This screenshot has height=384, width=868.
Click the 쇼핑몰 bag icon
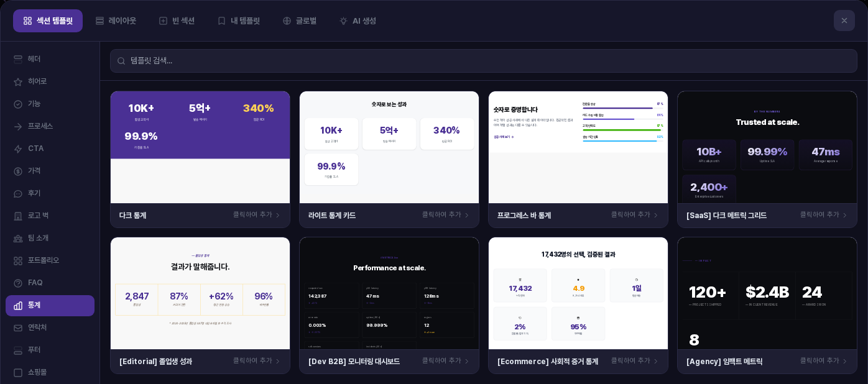(18, 372)
